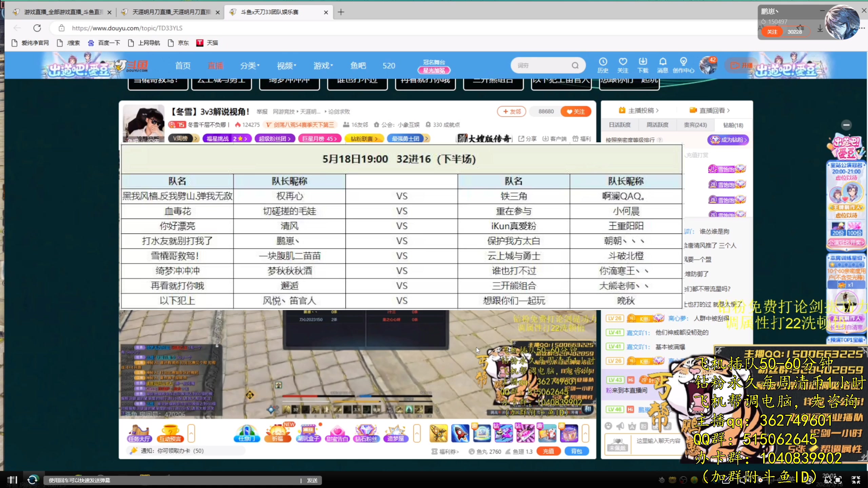Open the 祈福 blessing icon marked NEW
Viewport: 868px width, 488px height.
coord(278,433)
